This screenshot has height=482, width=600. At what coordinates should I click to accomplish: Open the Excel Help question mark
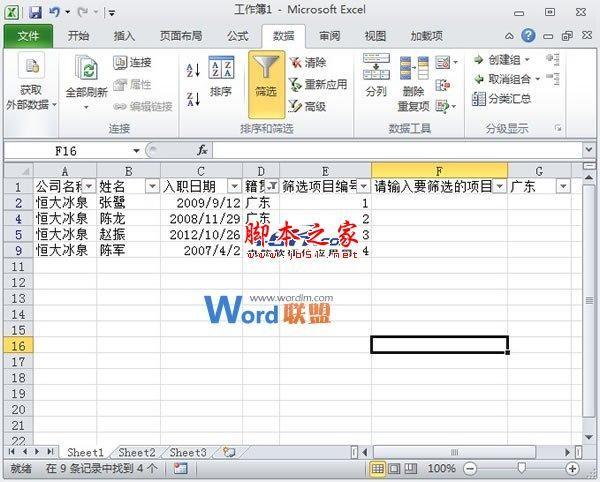[528, 36]
